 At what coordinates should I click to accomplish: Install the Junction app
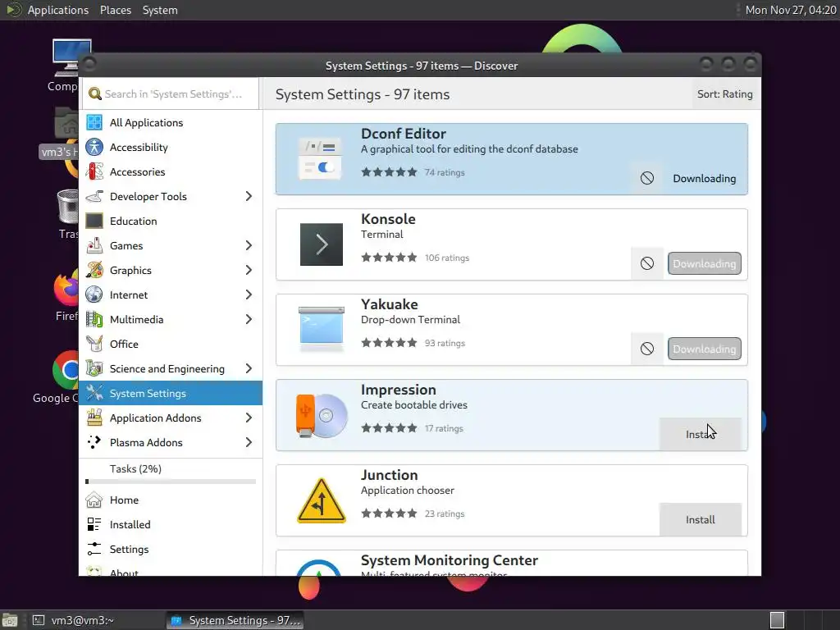pos(701,519)
